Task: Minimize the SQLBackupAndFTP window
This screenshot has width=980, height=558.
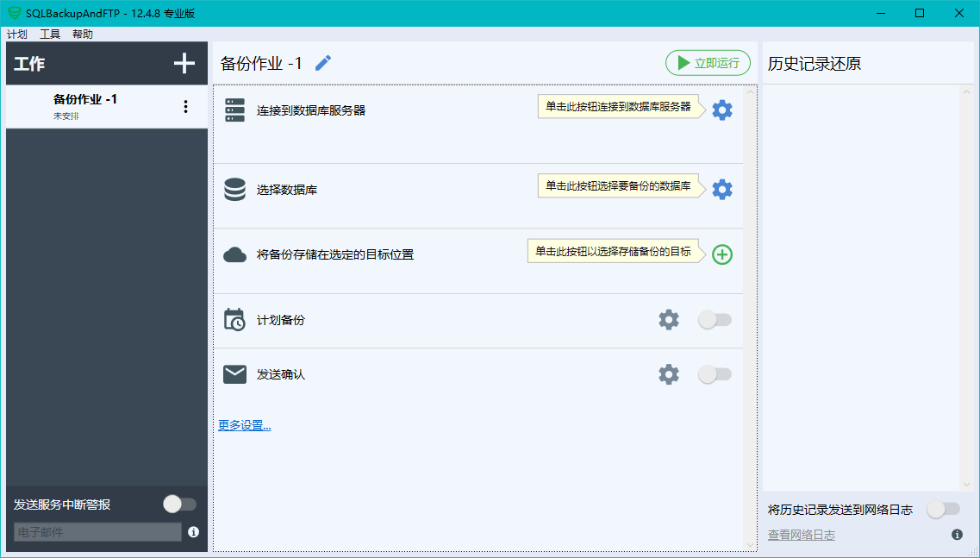Action: click(x=880, y=13)
